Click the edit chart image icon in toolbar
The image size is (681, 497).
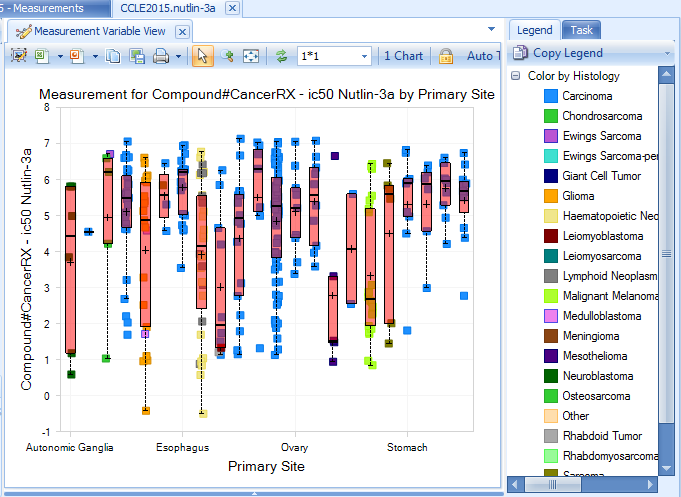coord(19,56)
